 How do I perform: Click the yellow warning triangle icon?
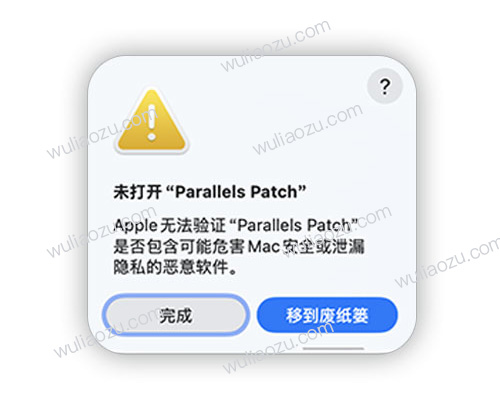[x=152, y=121]
